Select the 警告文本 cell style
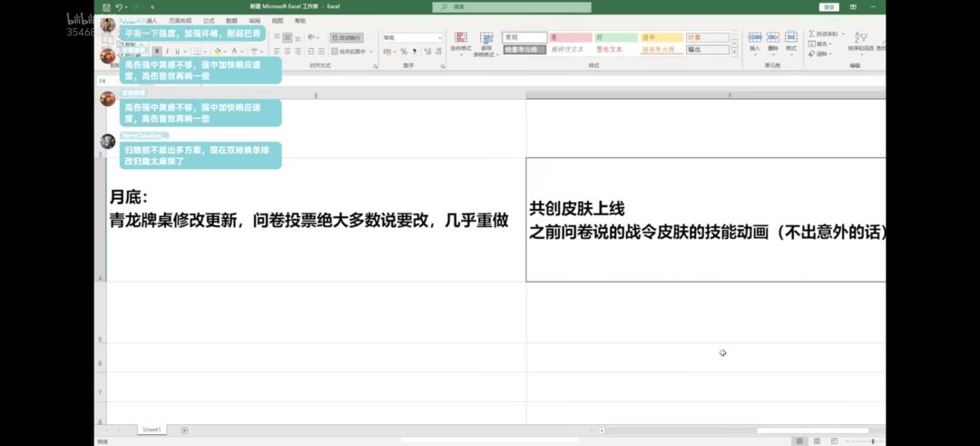980x446 pixels. click(x=615, y=49)
